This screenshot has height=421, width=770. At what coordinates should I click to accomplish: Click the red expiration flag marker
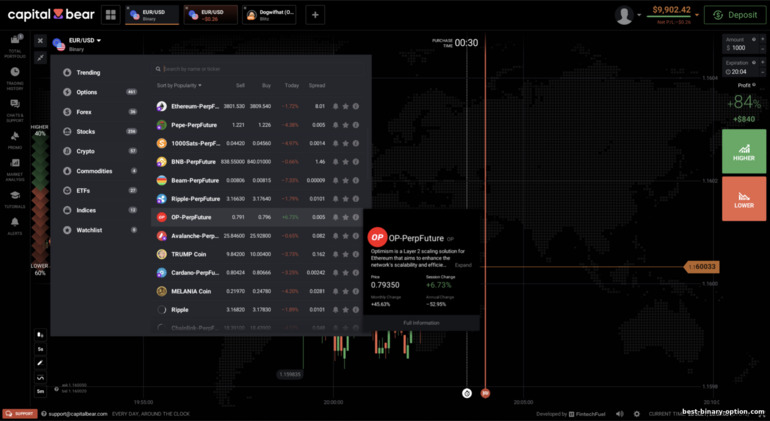(485, 393)
